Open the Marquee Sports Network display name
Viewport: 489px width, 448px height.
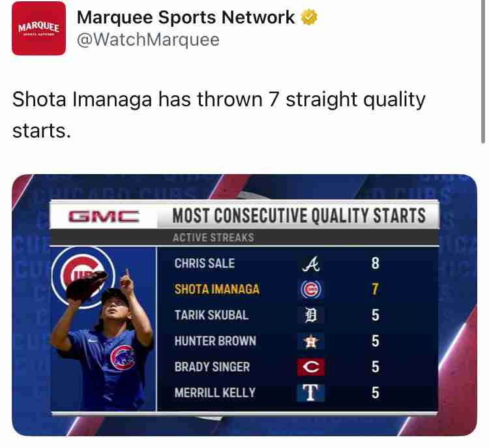click(186, 17)
